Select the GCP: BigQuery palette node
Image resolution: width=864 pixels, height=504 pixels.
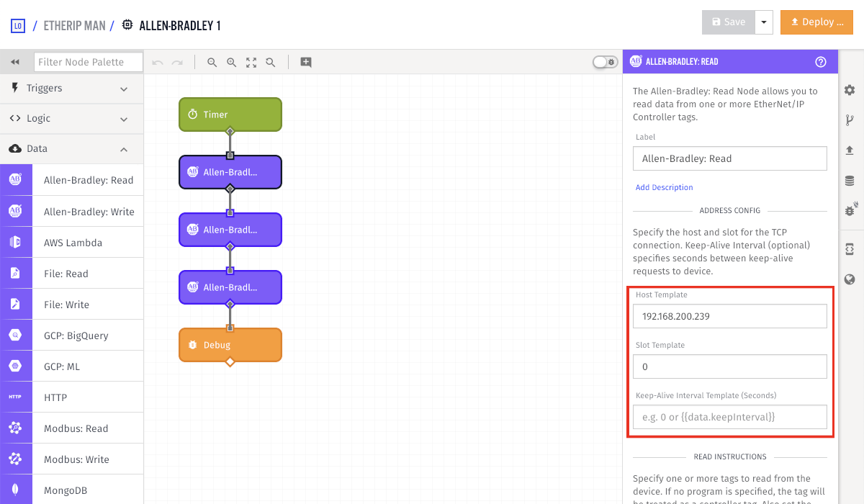tap(72, 336)
